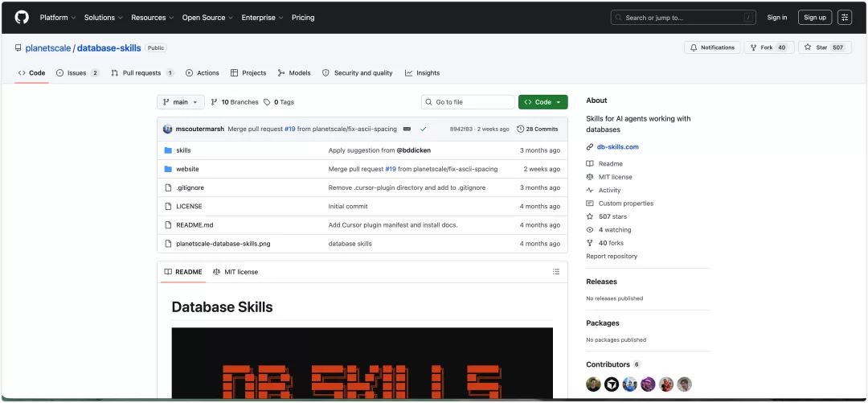Screen dimensions: 868x403
Task: Open the 0 Tags link
Action: [x=279, y=102]
